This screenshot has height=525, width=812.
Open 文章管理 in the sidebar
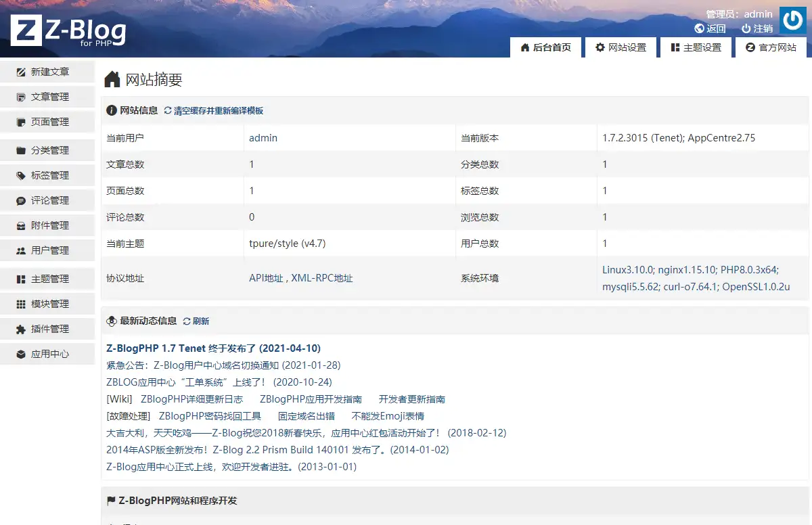[x=49, y=97]
